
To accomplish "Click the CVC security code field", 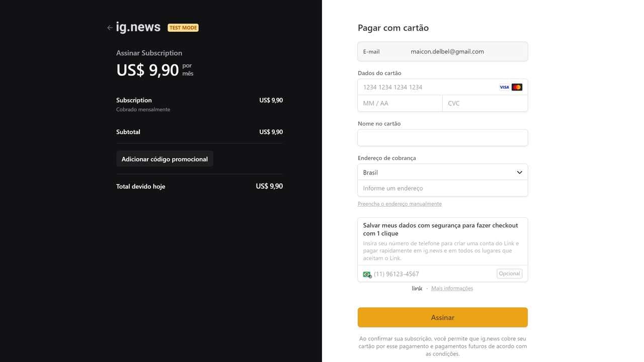I will tap(485, 103).
